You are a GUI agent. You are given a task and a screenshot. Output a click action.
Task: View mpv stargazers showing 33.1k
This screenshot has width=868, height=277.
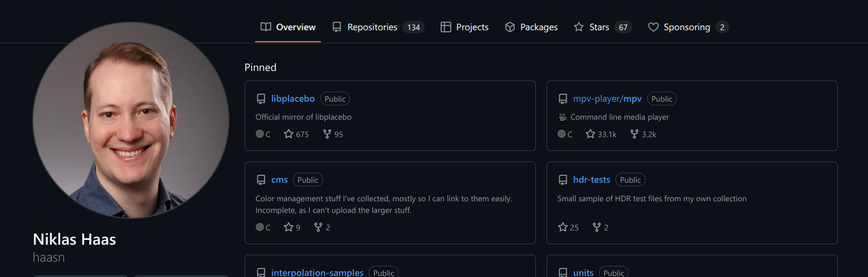601,134
